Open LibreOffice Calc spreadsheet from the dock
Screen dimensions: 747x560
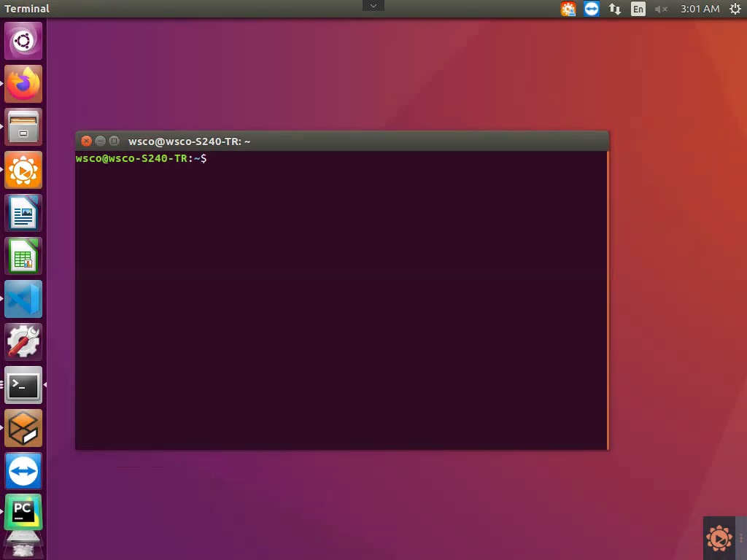pos(23,255)
